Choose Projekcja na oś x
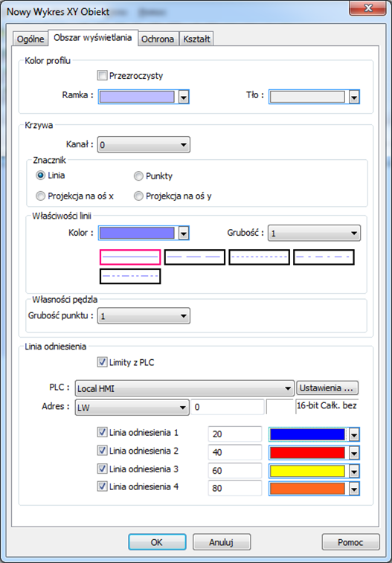Image resolution: width=392 pixels, height=563 pixels. pos(41,196)
